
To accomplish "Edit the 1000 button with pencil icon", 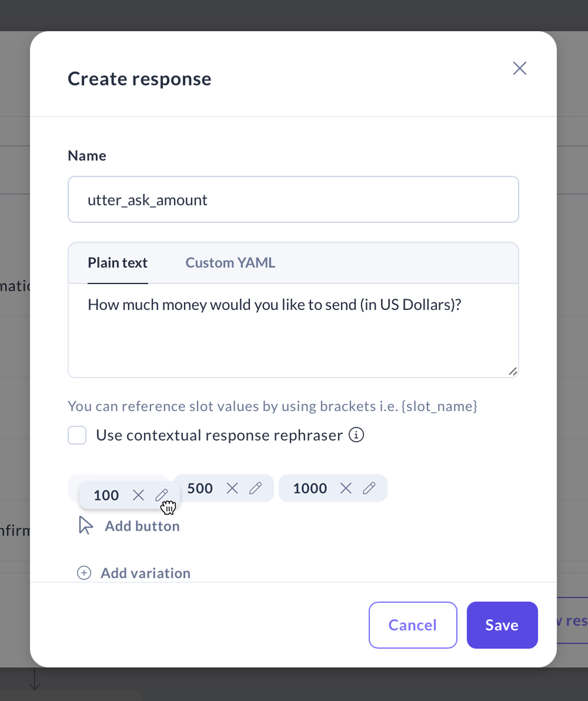I will pyautogui.click(x=369, y=488).
